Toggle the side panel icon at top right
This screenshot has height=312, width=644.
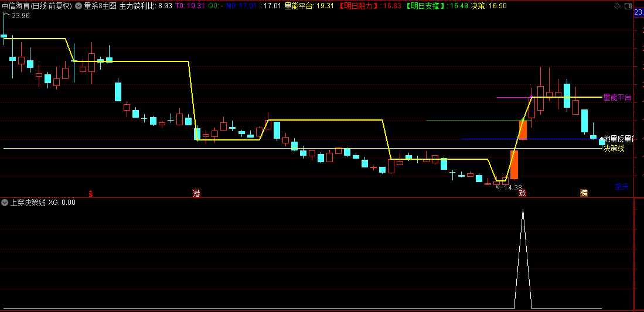coord(628,6)
